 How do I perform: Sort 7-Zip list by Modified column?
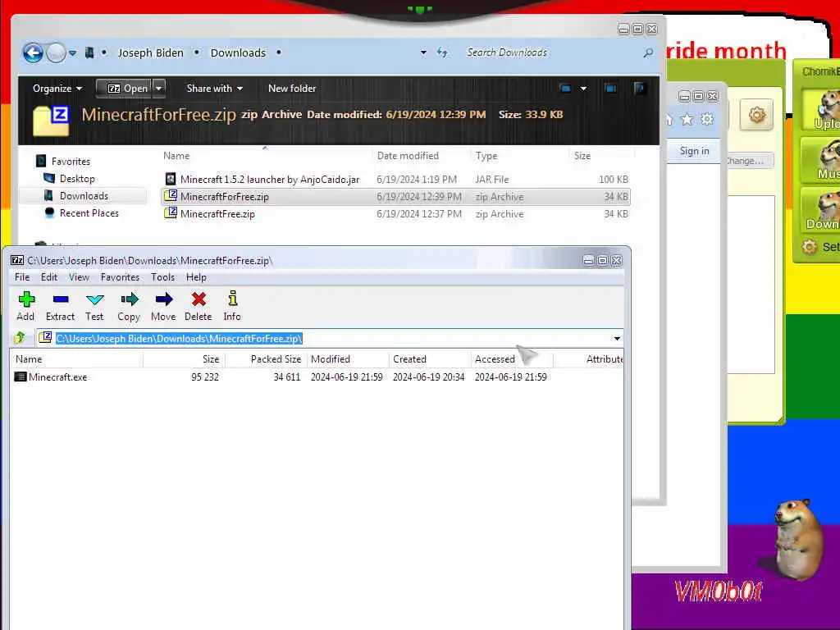(348, 359)
